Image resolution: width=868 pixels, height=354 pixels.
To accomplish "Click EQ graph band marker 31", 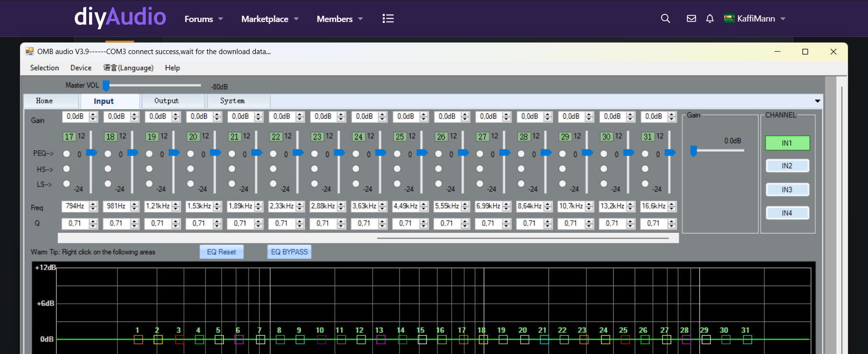I will click(x=747, y=340).
